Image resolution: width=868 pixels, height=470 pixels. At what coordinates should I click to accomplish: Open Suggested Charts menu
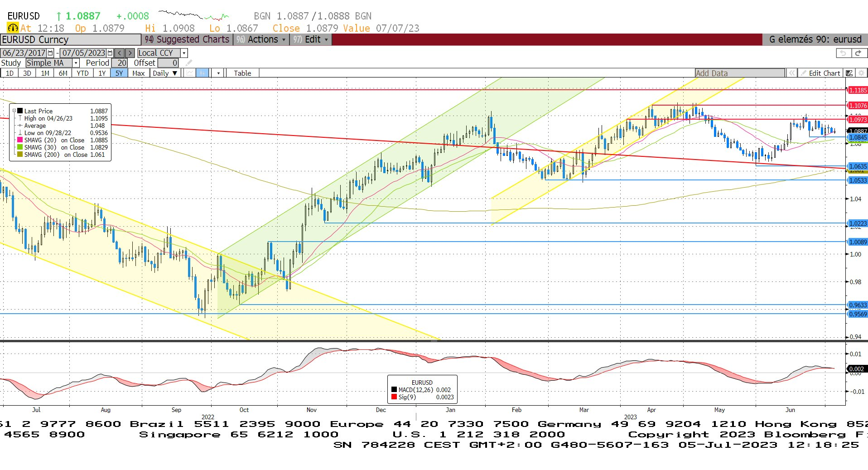187,39
